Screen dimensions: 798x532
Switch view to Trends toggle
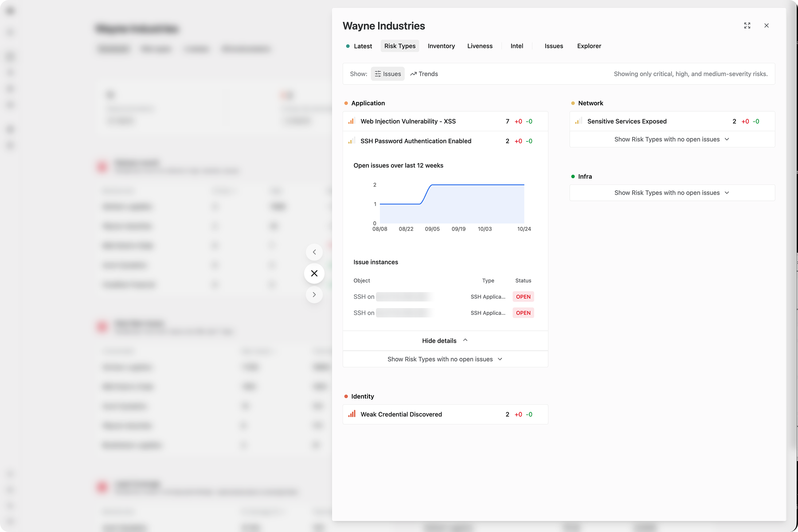pyautogui.click(x=424, y=74)
